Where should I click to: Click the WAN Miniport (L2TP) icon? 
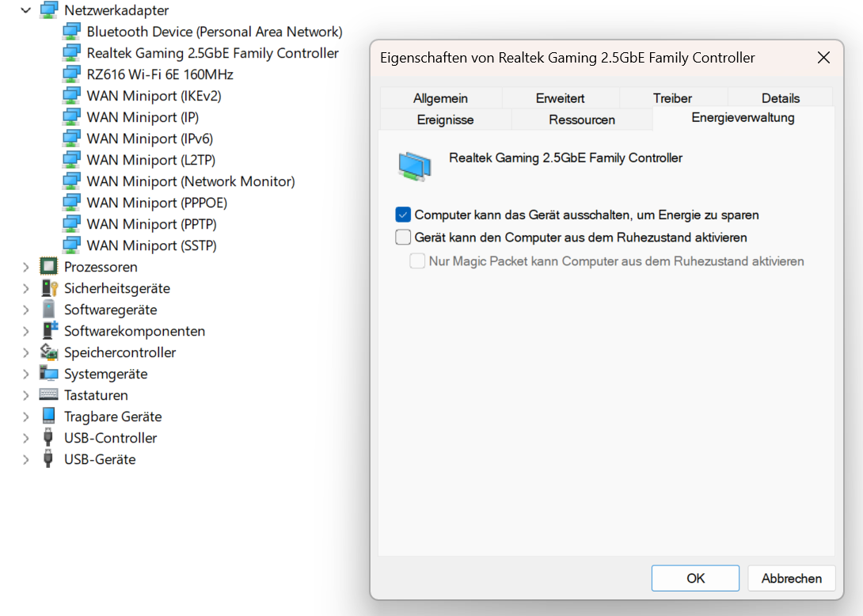(71, 160)
